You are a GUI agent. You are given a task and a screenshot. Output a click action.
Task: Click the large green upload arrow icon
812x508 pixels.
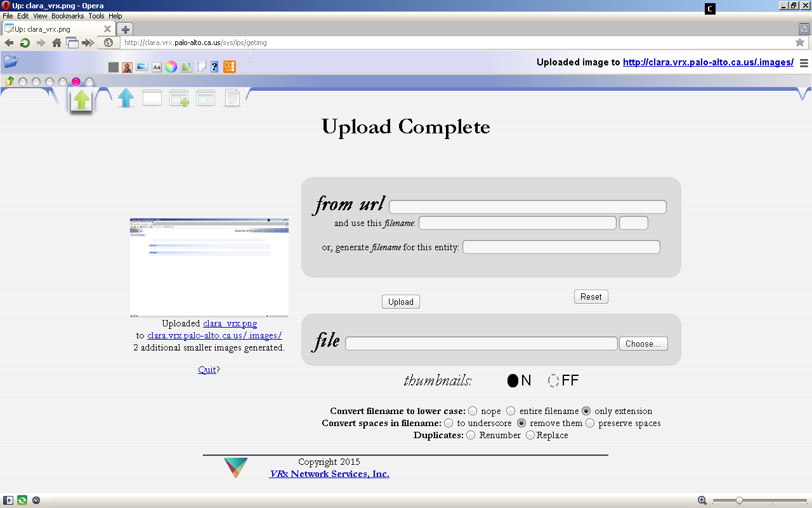point(81,100)
